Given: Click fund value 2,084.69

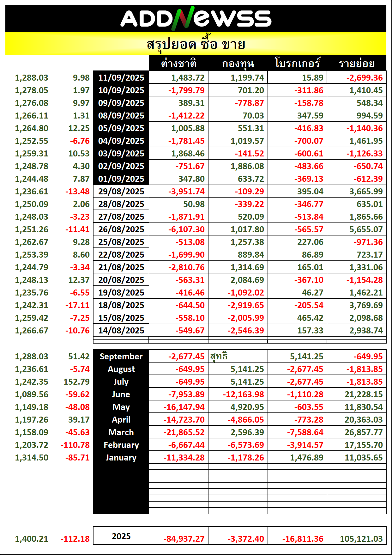Looking at the screenshot, I should [x=247, y=280].
